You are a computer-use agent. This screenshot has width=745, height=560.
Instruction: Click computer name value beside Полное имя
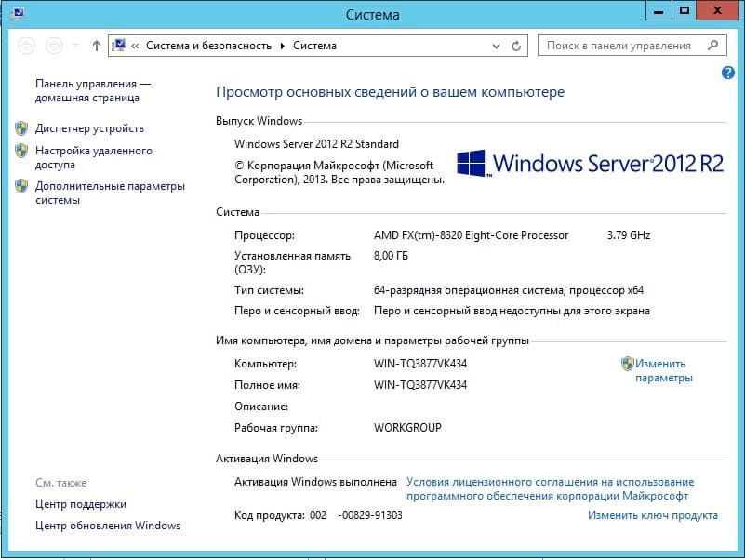tap(420, 385)
